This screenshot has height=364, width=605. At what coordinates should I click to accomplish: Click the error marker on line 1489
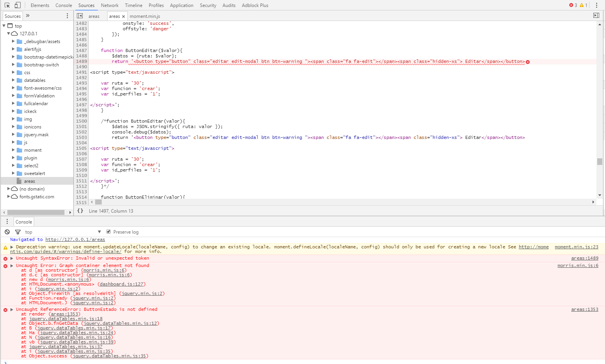(528, 62)
